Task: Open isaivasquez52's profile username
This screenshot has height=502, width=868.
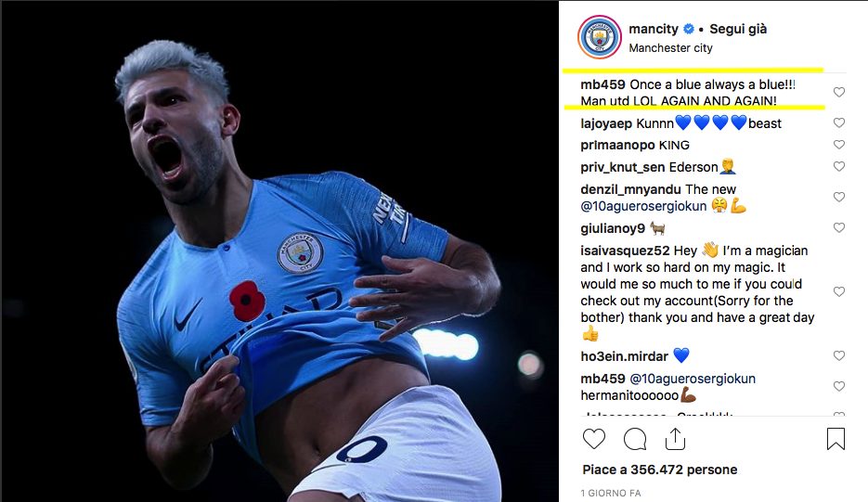Action: coord(625,251)
